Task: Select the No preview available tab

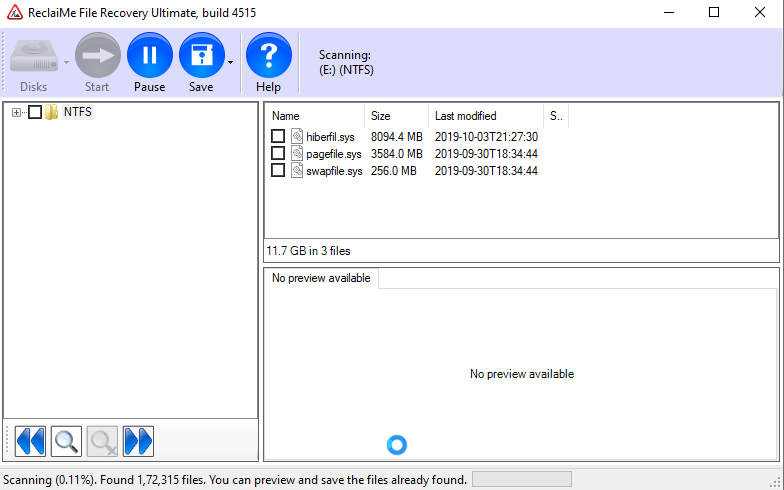Action: 321,278
